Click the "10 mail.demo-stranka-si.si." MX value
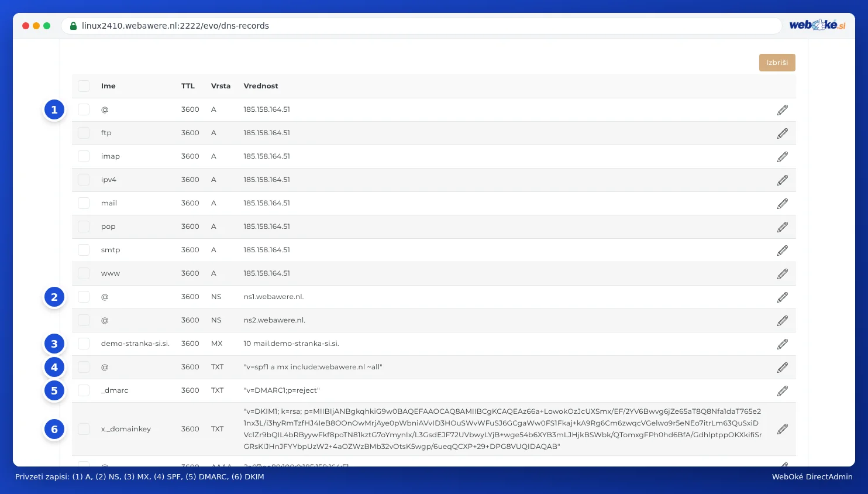The height and width of the screenshot is (494, 868). pyautogui.click(x=291, y=344)
